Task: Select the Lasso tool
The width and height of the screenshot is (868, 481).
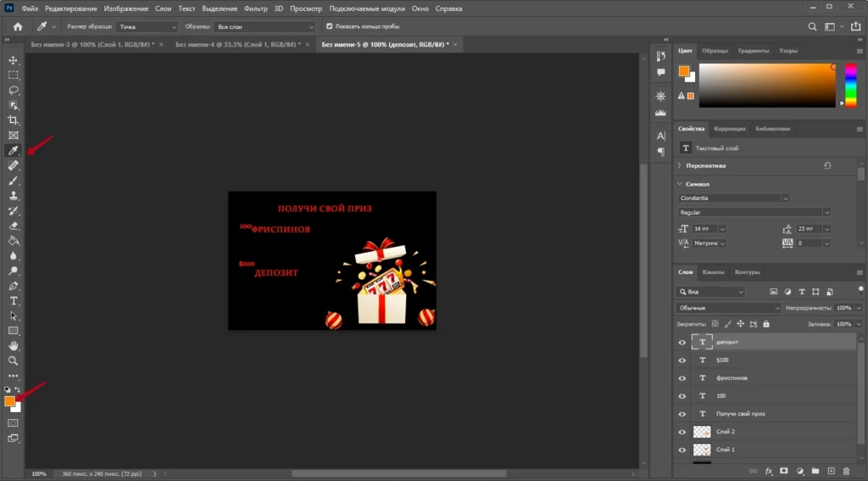Action: [14, 90]
